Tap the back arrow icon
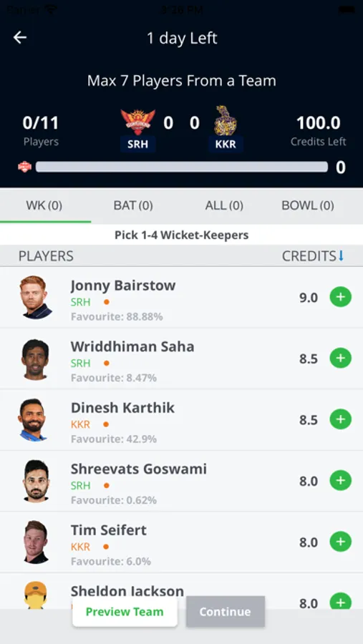The width and height of the screenshot is (363, 644). coord(20,38)
